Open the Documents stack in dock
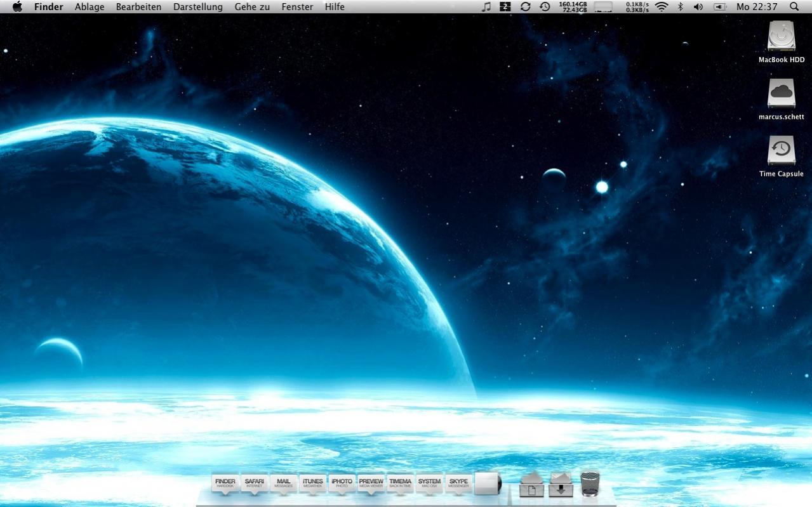The image size is (812, 507). [531, 485]
